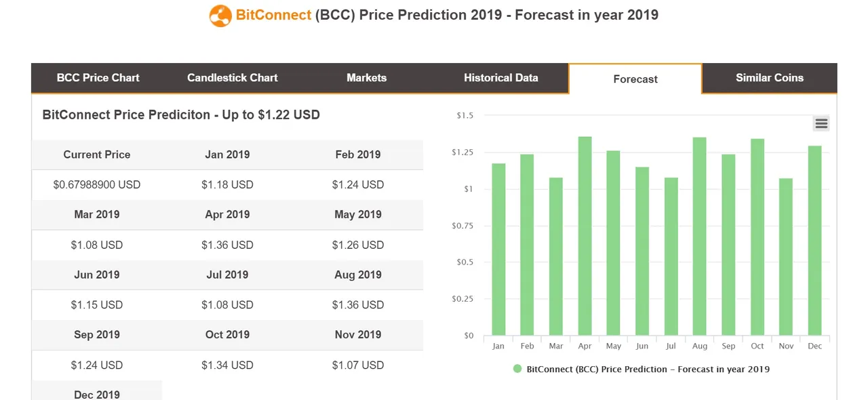Switch to the BCC Price Chart tab
The height and width of the screenshot is (400, 868).
click(98, 78)
